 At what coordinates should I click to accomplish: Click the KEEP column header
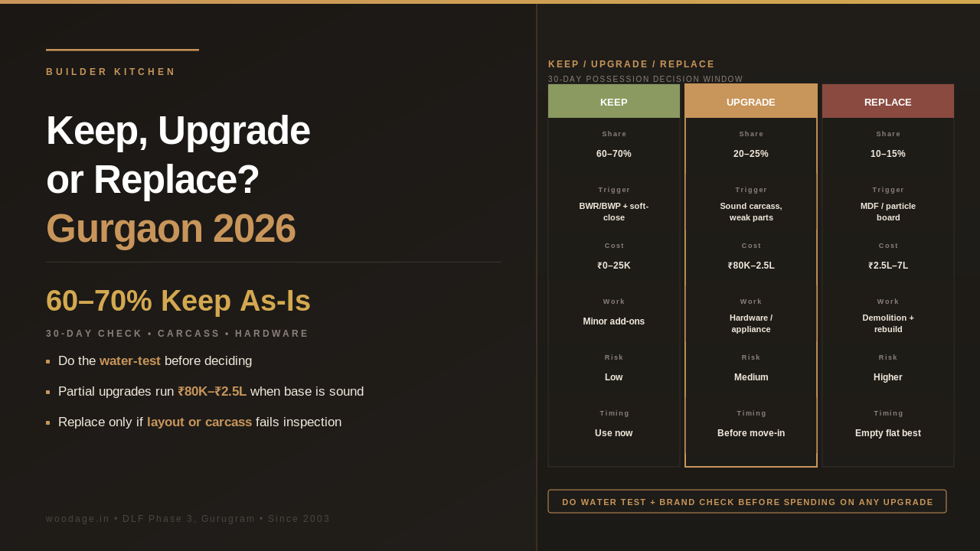614,101
